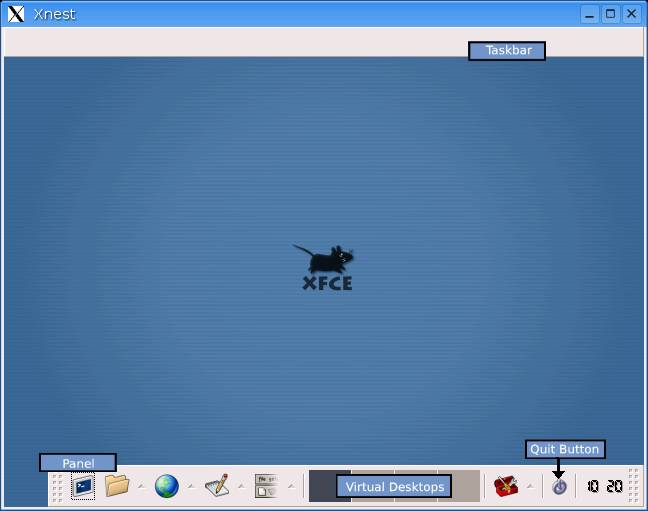Switch to the last virtual desktop in pager
Image resolution: width=648 pixels, height=511 pixels.
click(x=459, y=486)
